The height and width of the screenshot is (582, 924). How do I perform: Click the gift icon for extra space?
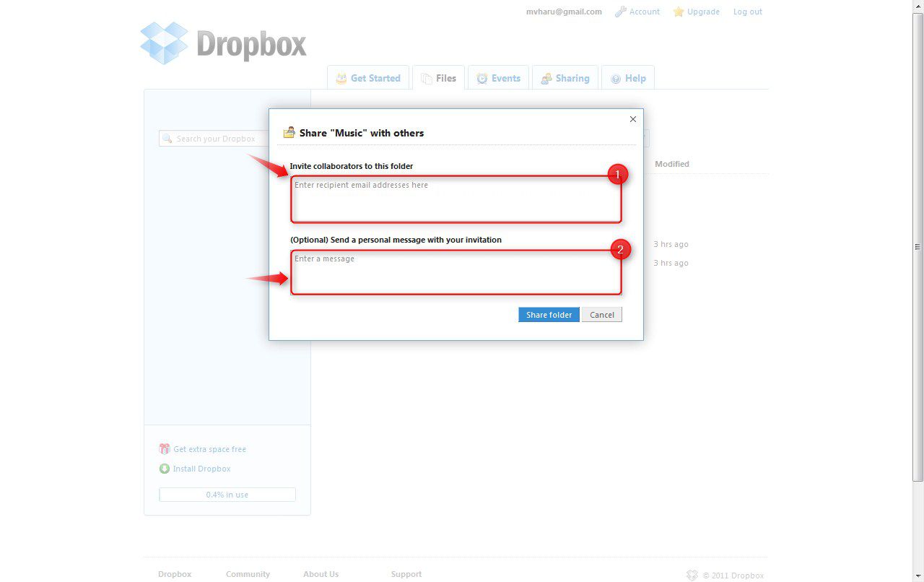[165, 448]
